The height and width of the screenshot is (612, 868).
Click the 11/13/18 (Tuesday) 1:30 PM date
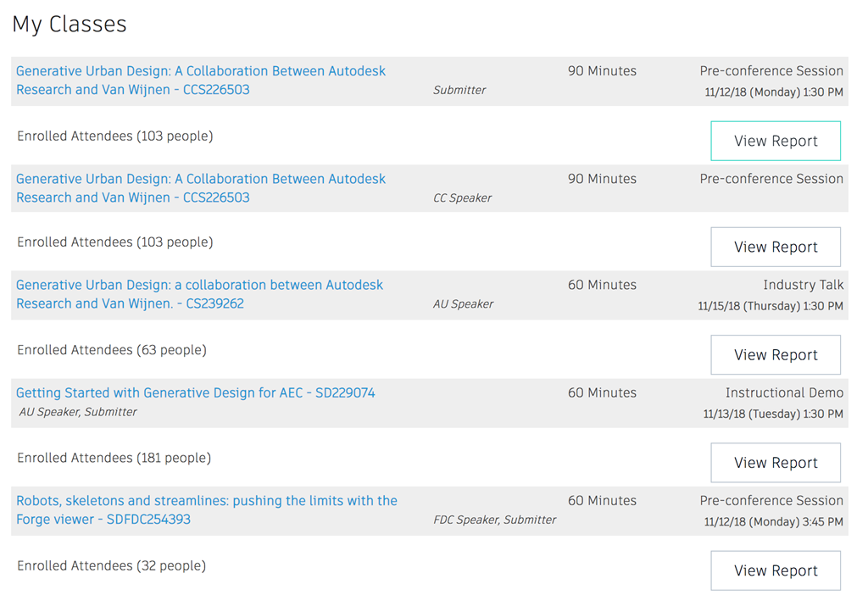click(773, 414)
